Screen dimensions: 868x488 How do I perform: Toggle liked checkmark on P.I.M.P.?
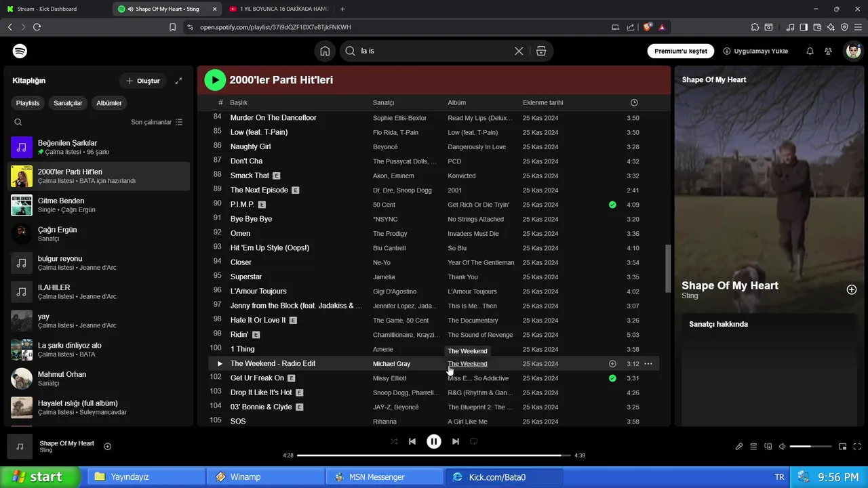(x=612, y=205)
